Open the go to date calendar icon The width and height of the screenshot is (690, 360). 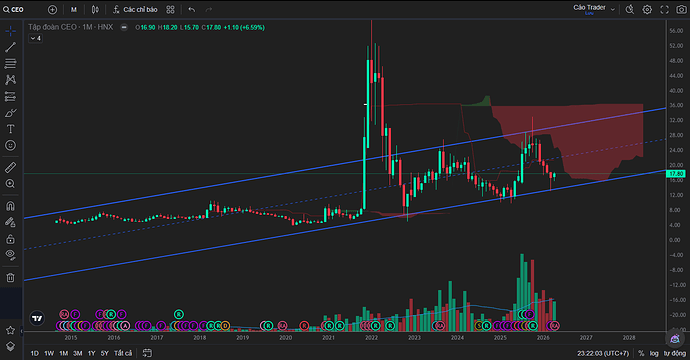147,353
